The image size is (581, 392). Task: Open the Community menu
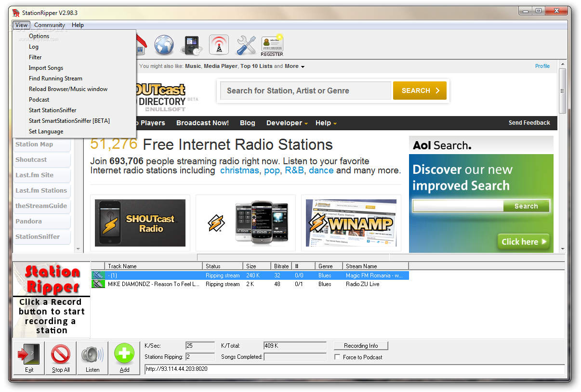(50, 25)
